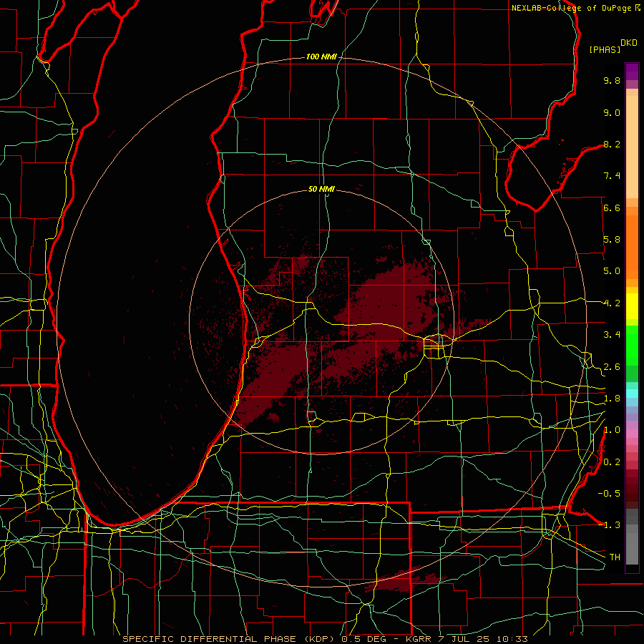
Task: Click the pink color bar segment
Action: tap(632, 434)
